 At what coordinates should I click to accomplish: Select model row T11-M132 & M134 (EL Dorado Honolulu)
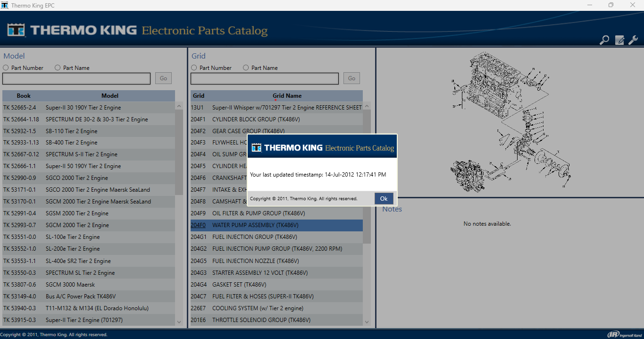[89, 308]
